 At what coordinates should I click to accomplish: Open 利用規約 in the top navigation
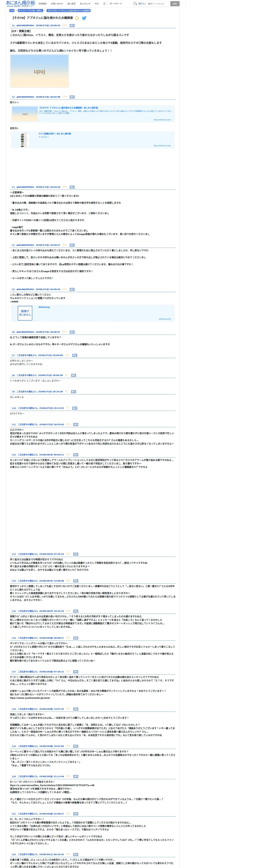tap(43, 4)
